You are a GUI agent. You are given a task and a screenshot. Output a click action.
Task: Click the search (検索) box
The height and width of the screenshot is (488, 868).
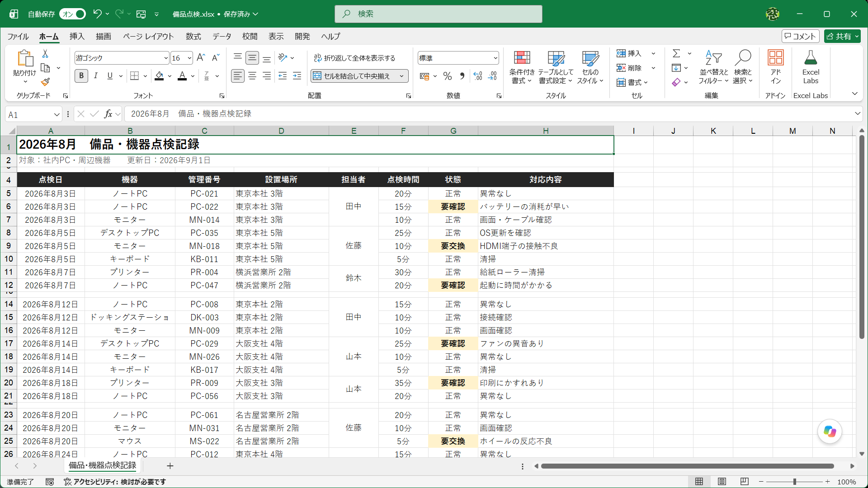[439, 14]
